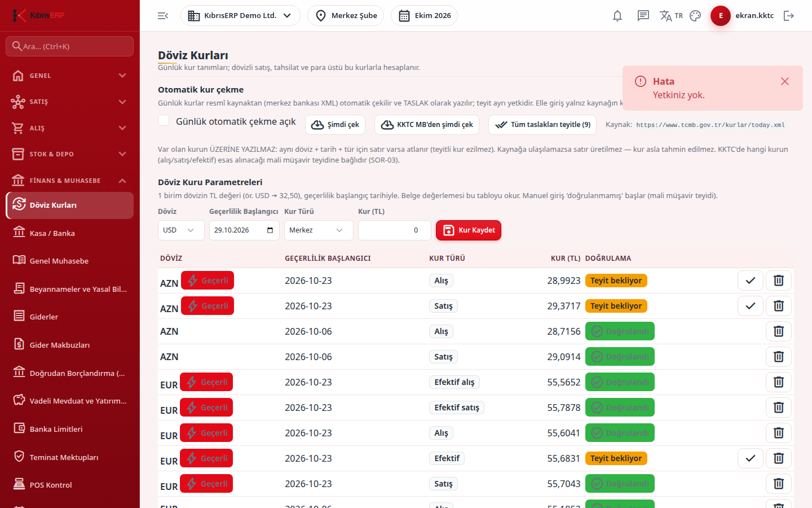This screenshot has height=508, width=812.
Task: Open the Döviz currency dropdown
Action: pyautogui.click(x=181, y=230)
